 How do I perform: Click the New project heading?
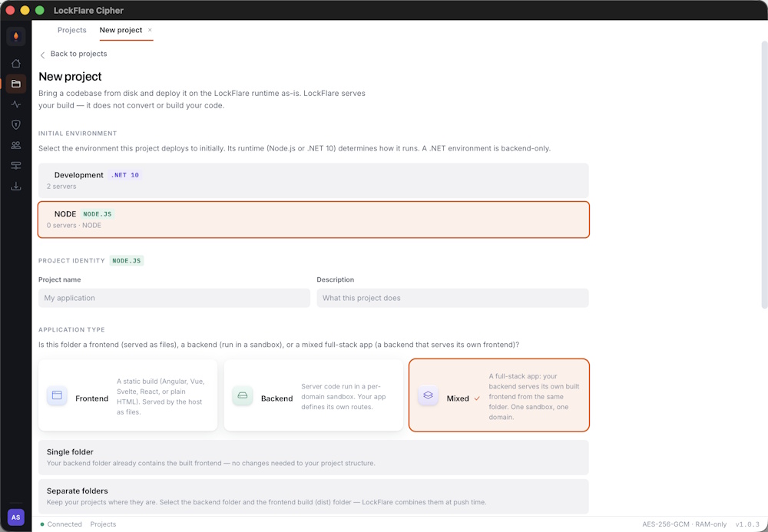coord(70,76)
